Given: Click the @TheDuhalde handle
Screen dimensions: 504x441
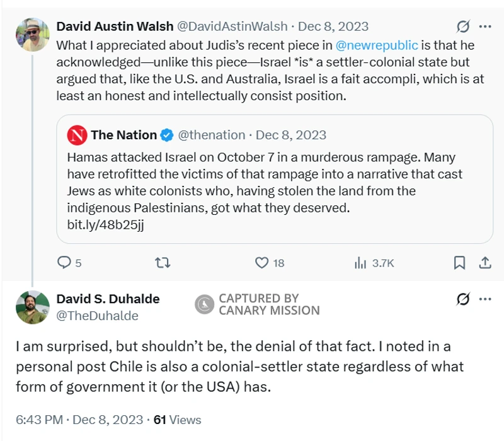Looking at the screenshot, I should pyautogui.click(x=97, y=316).
